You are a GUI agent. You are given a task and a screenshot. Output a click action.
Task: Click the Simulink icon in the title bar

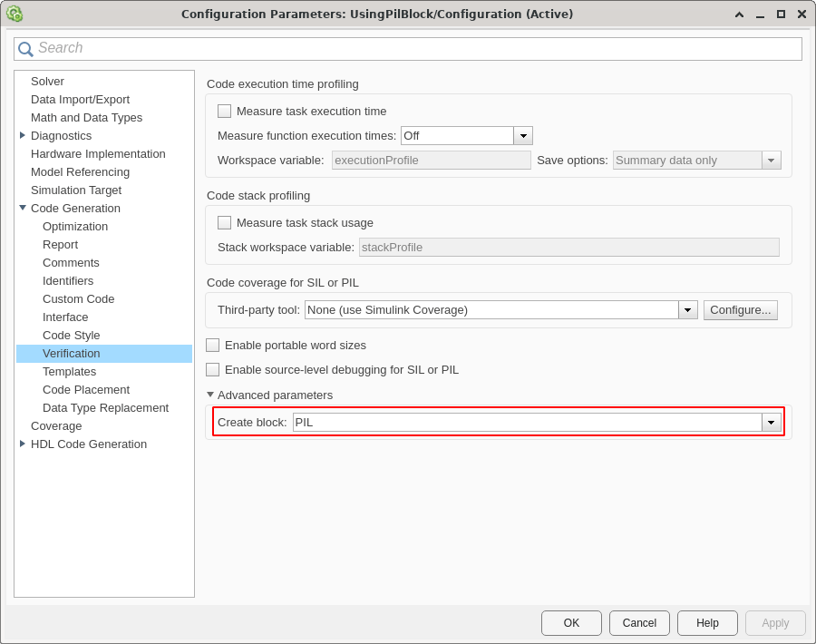[x=13, y=14]
